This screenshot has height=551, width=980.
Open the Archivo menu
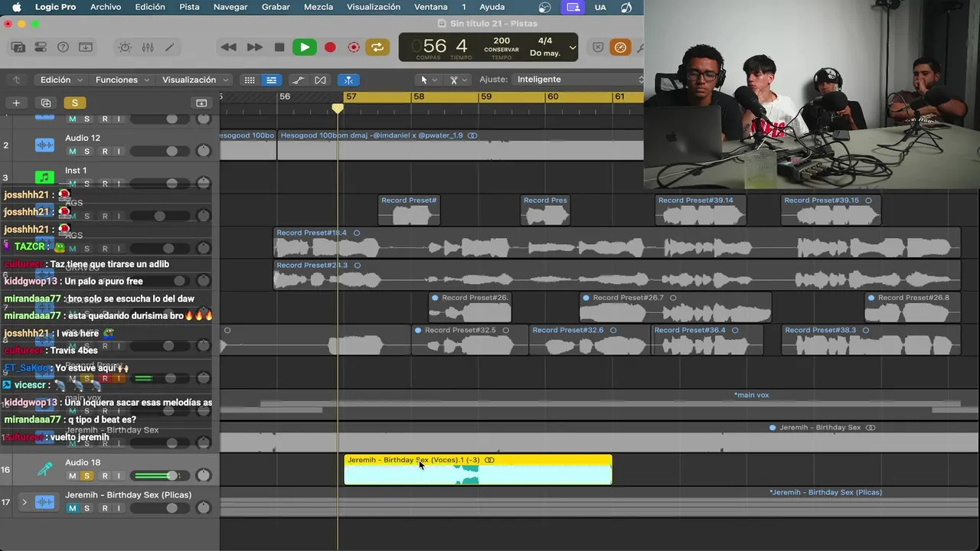[106, 7]
